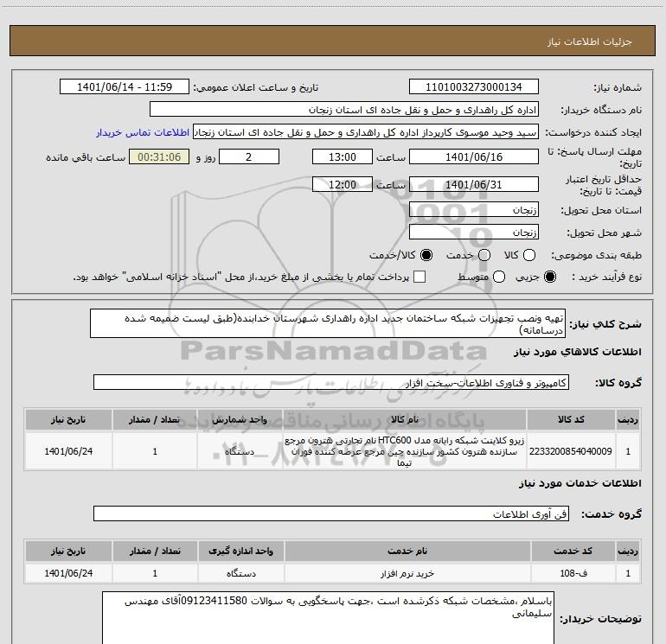Click product code 2233200854040009
Image resolution: width=666 pixels, height=644 pixels.
pos(571,451)
